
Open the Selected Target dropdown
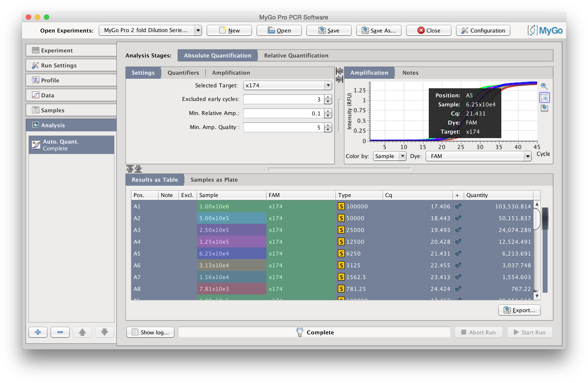tap(287, 85)
